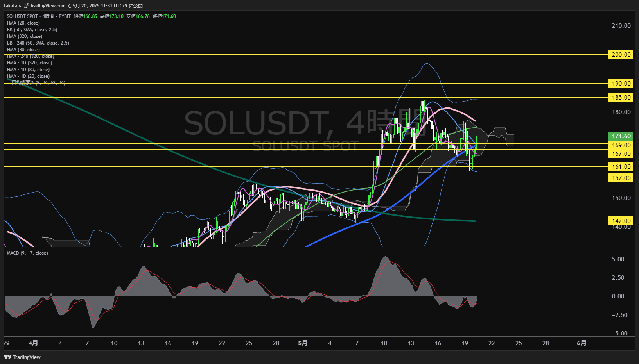Click the HMA (20, close) indicator label
The width and height of the screenshot is (639, 364).
[23, 23]
